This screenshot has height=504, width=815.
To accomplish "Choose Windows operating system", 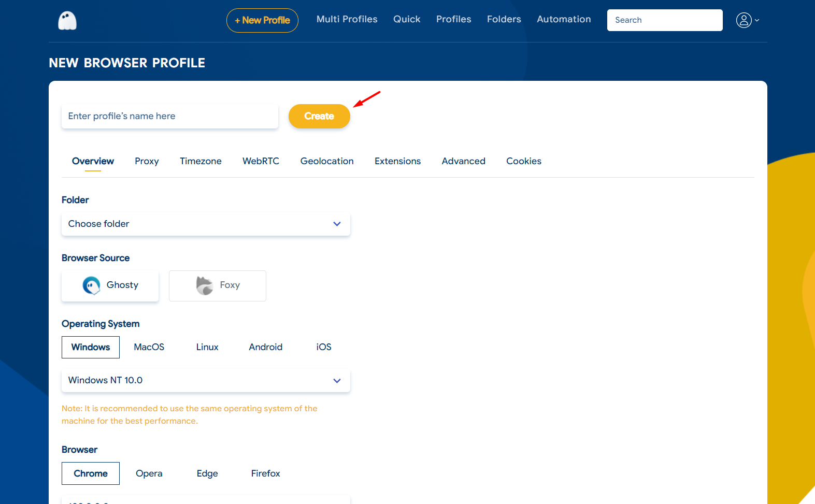I will (91, 347).
